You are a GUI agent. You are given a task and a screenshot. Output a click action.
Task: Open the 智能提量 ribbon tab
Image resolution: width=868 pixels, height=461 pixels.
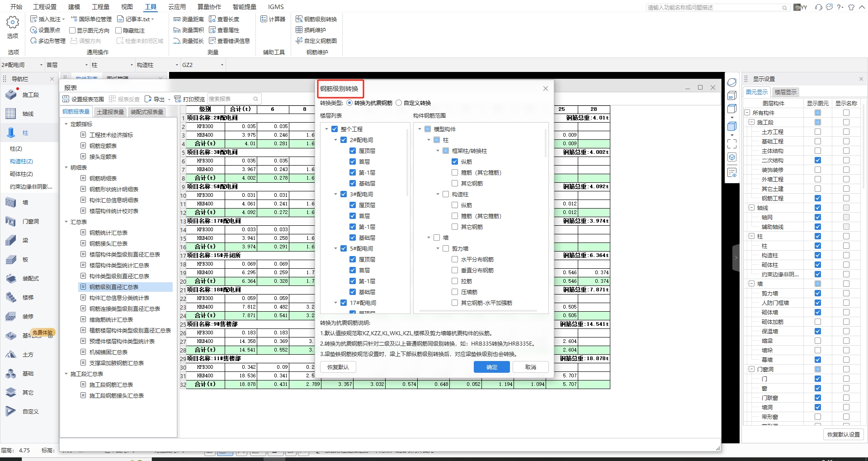[x=244, y=7]
